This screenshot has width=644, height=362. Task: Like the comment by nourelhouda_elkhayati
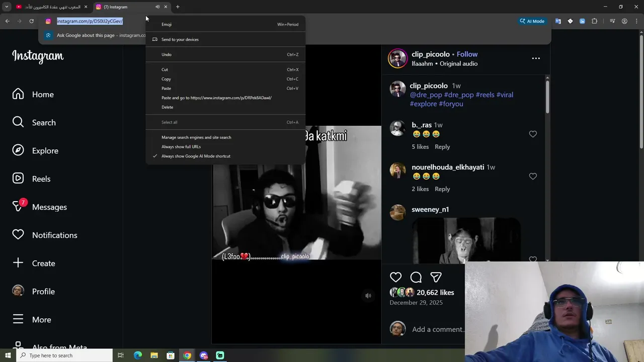533,176
